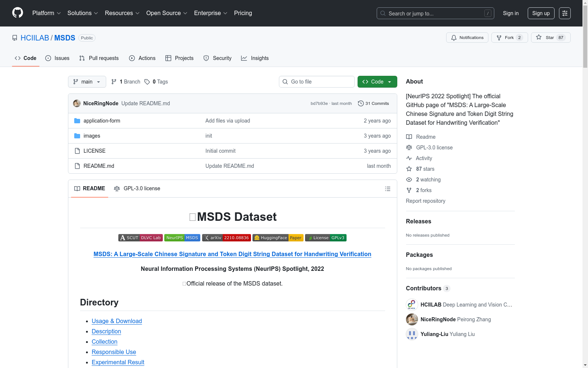Image resolution: width=588 pixels, height=368 pixels.
Task: Expand the Enterprise menu
Action: coord(211,13)
